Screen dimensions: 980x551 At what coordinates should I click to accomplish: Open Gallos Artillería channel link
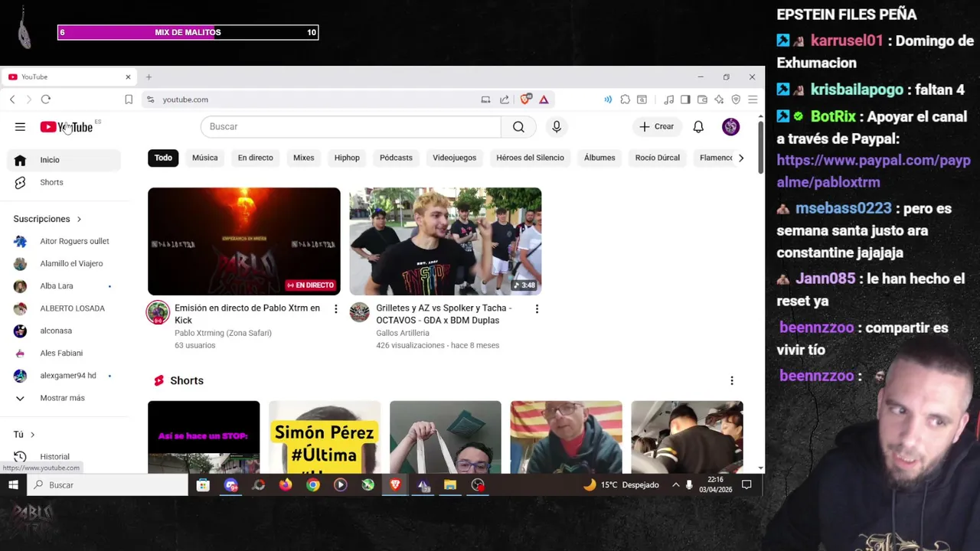coord(403,333)
